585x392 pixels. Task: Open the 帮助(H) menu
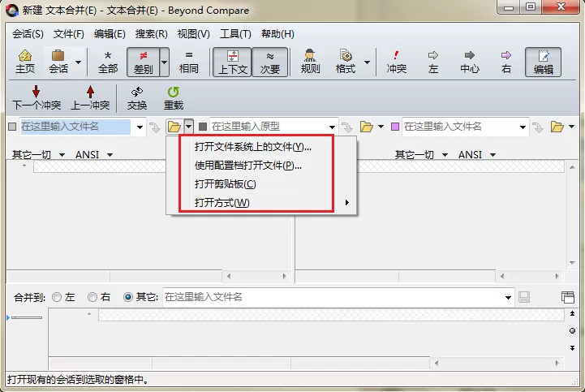click(277, 34)
